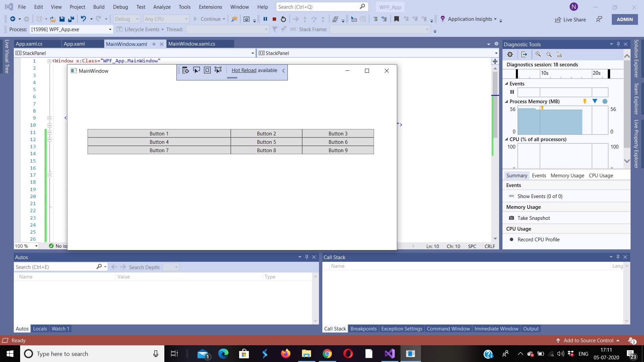This screenshot has height=362, width=644.
Task: Click Select Element icon in Hot Reload toolbar
Action: pos(197,70)
